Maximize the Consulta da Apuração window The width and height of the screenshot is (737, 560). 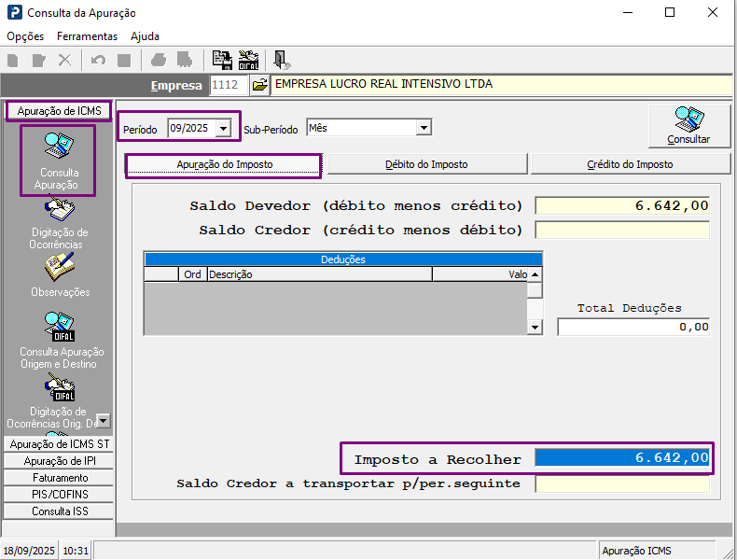pyautogui.click(x=670, y=12)
